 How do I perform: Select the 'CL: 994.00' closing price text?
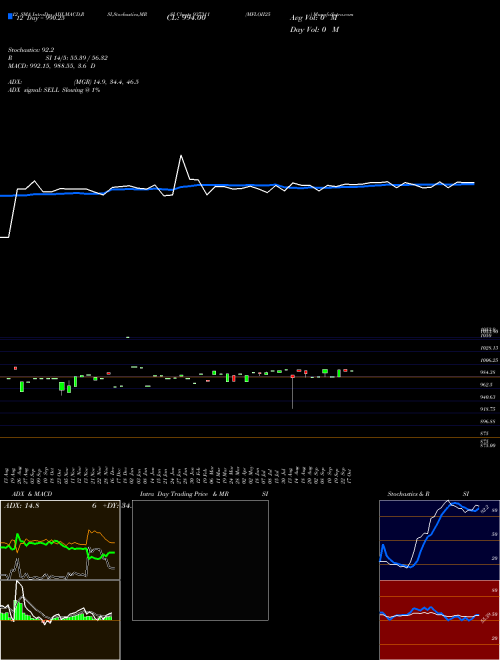tap(186, 18)
